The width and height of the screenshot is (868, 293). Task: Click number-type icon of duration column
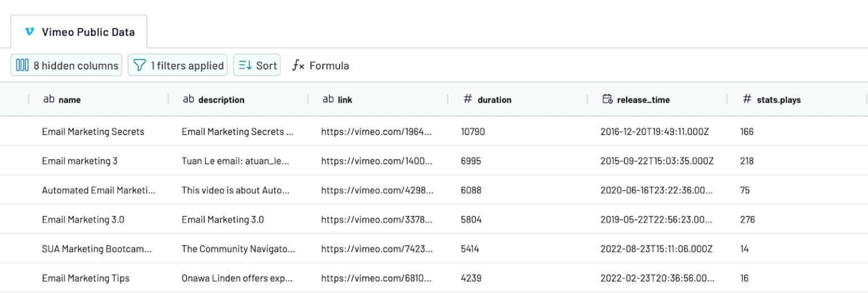point(467,99)
